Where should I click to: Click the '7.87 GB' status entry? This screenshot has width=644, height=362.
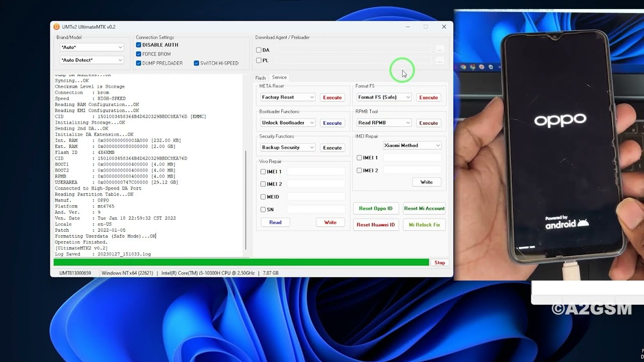tap(271, 273)
